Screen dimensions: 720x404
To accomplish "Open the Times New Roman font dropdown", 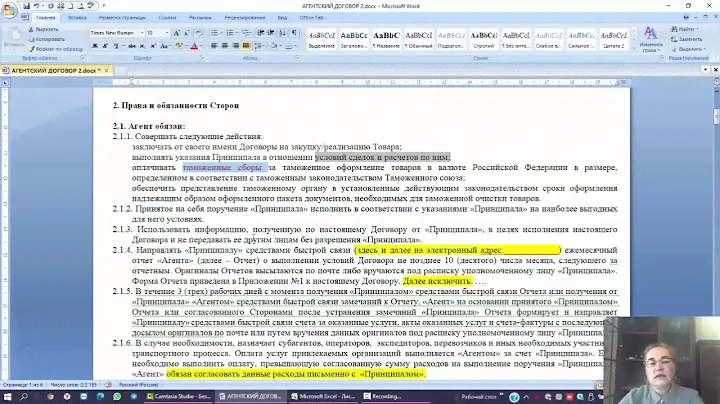I will (140, 32).
